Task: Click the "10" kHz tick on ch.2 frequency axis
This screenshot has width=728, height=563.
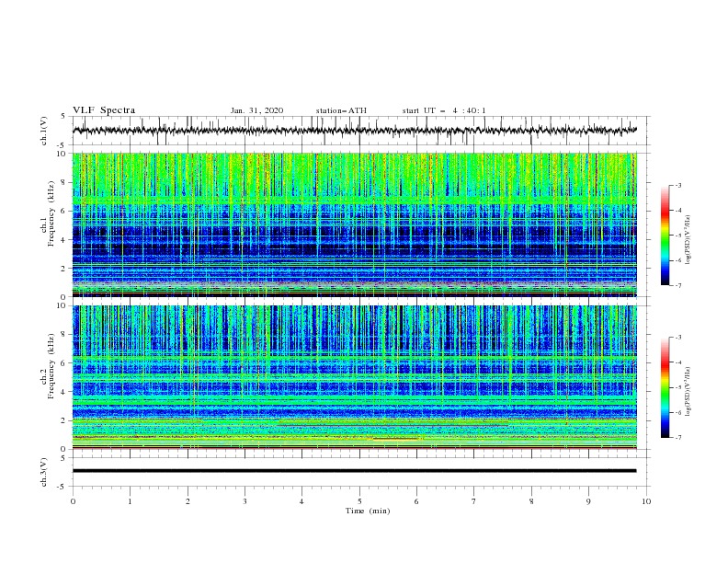Action: tap(63, 305)
